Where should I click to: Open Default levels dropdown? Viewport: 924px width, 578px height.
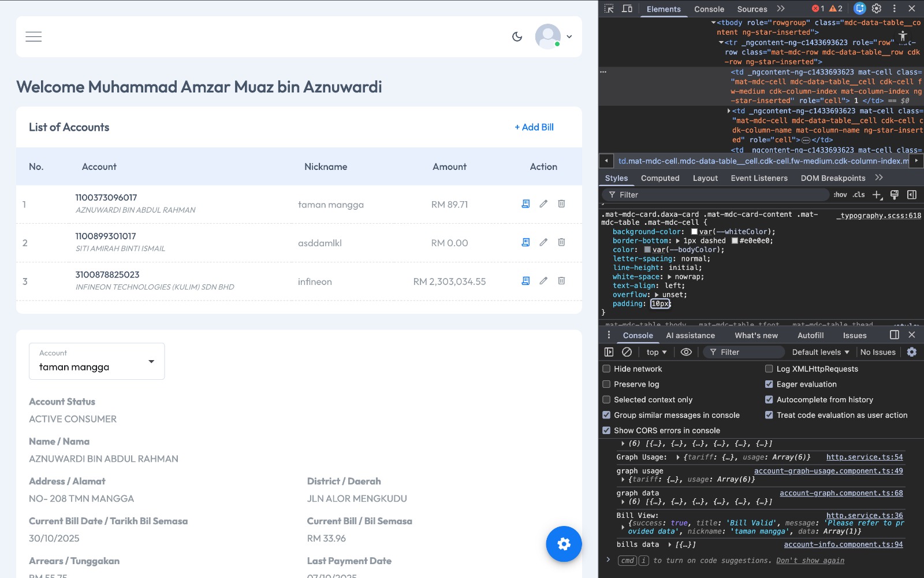pos(821,352)
